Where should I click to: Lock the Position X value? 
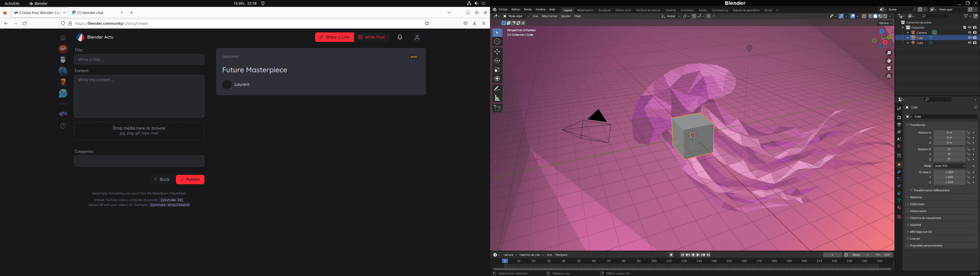[x=968, y=133]
